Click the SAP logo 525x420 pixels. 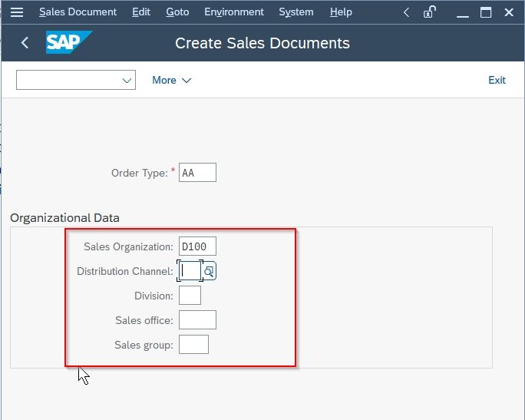(69, 42)
